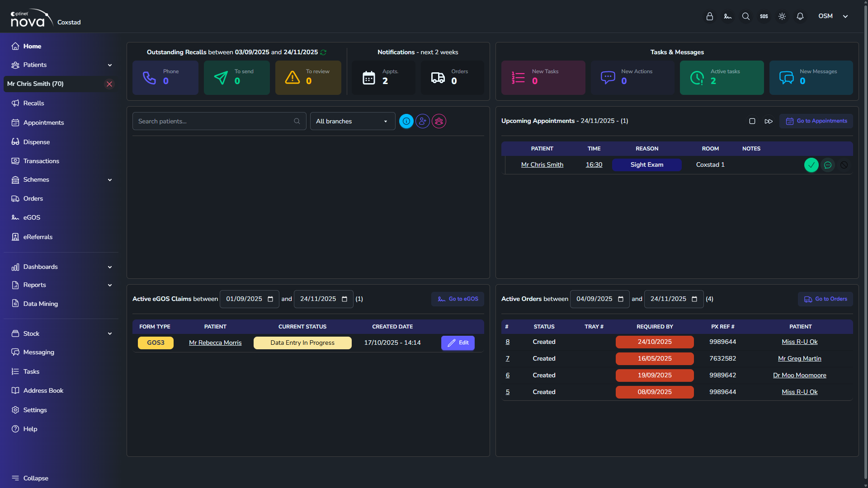Click the Go to Appointments button
868x488 pixels.
click(x=816, y=121)
